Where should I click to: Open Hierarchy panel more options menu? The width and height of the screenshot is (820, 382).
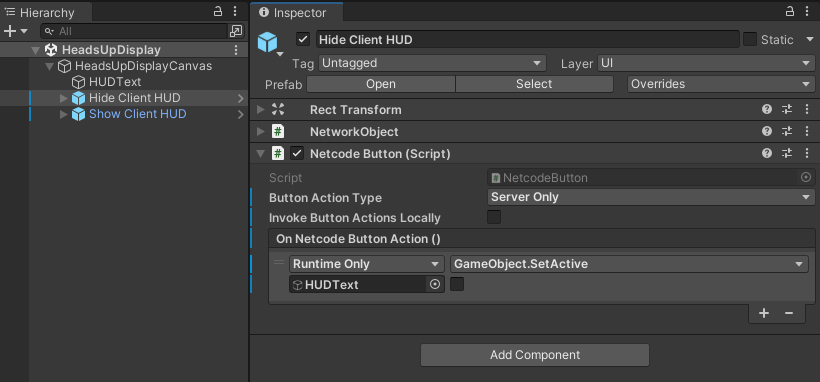[x=235, y=11]
